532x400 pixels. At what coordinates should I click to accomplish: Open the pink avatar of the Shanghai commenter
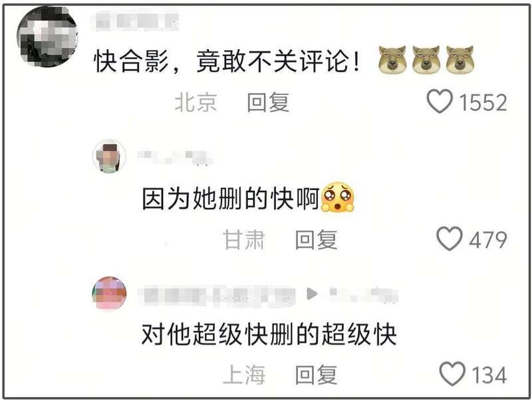[109, 293]
